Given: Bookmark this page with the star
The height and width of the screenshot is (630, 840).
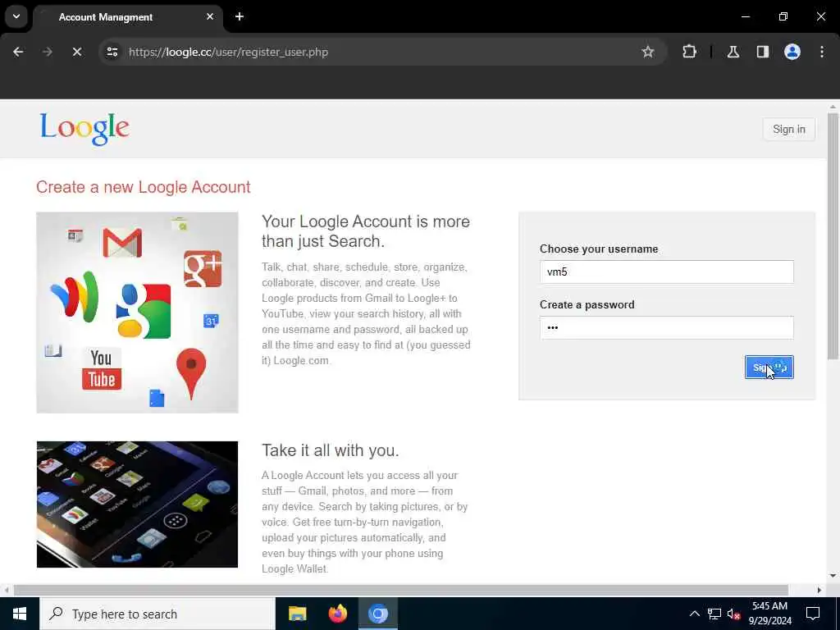Looking at the screenshot, I should tap(648, 52).
